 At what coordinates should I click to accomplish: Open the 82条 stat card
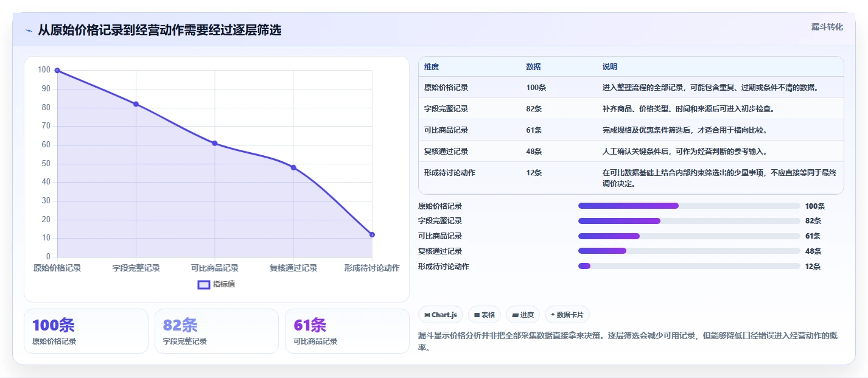pos(216,331)
